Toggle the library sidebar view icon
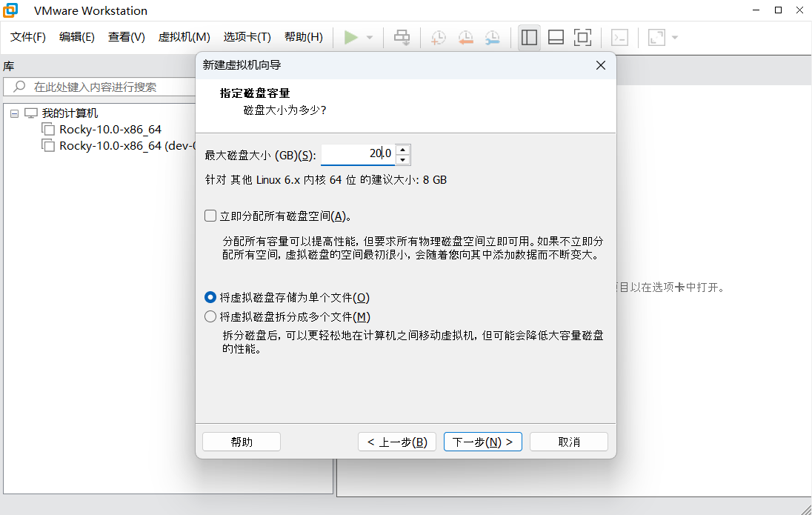Viewport: 812px width, 515px height. point(529,37)
